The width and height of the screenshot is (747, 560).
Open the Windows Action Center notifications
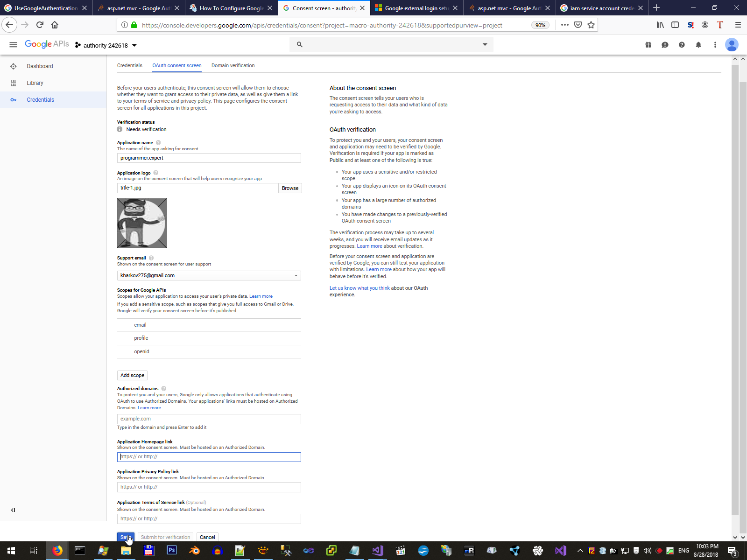[733, 551]
